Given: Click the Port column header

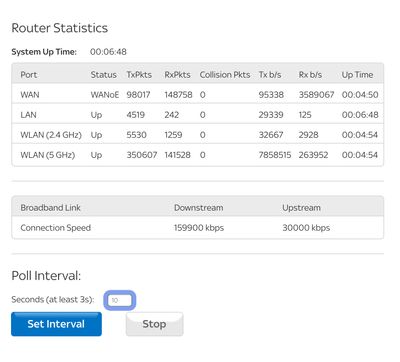Looking at the screenshot, I should click(x=29, y=75).
